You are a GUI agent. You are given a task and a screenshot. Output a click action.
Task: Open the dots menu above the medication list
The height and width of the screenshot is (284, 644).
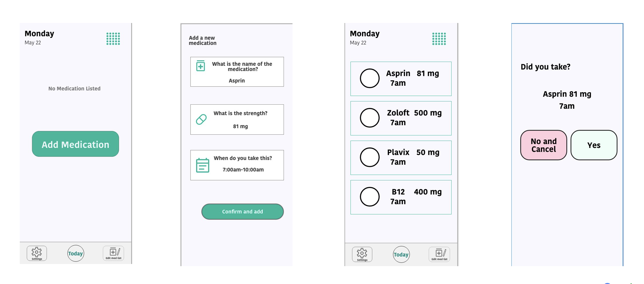[439, 39]
